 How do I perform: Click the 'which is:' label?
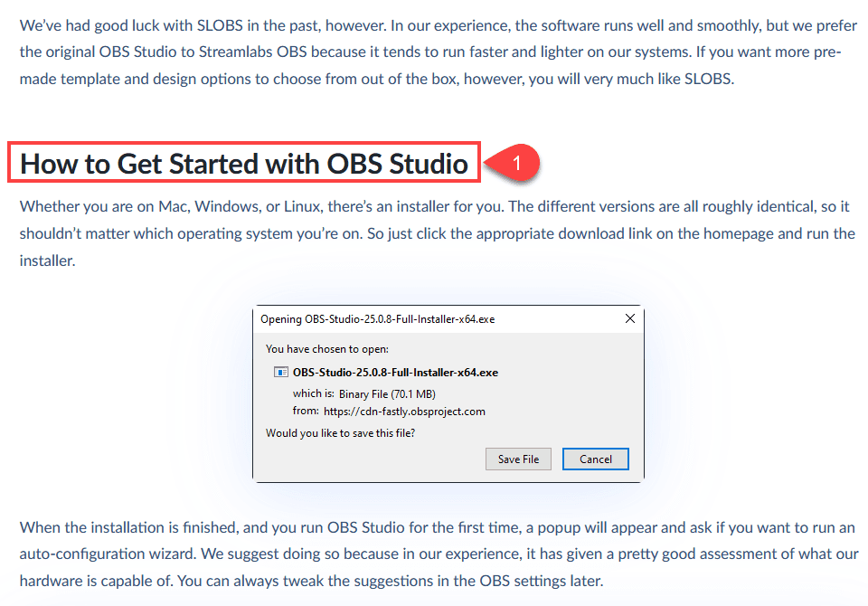[314, 393]
